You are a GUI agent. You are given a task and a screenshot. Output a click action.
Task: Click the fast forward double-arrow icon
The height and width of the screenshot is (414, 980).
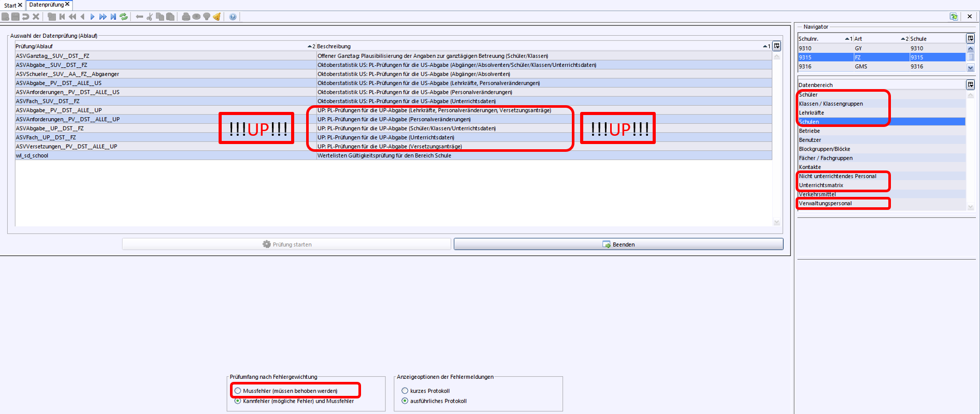click(x=103, y=17)
